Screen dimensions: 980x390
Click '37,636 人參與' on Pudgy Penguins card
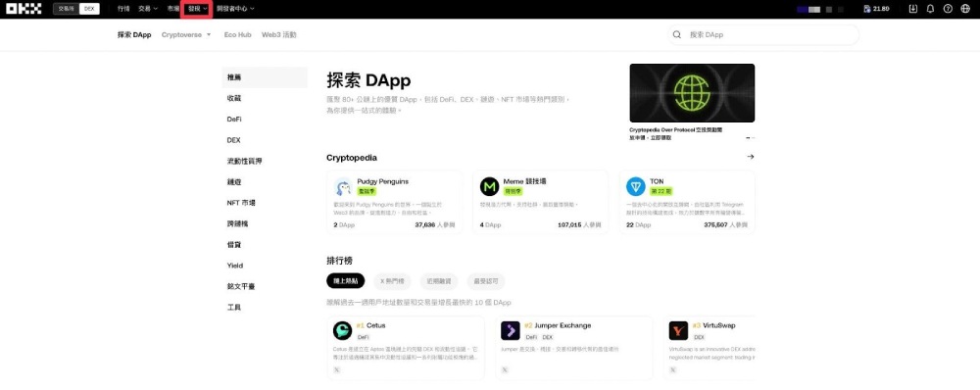coord(434,224)
